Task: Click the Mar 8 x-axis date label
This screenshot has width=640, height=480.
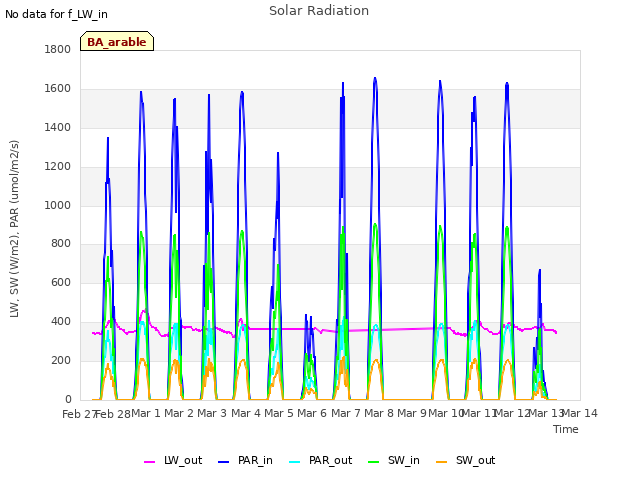Action: [x=379, y=413]
